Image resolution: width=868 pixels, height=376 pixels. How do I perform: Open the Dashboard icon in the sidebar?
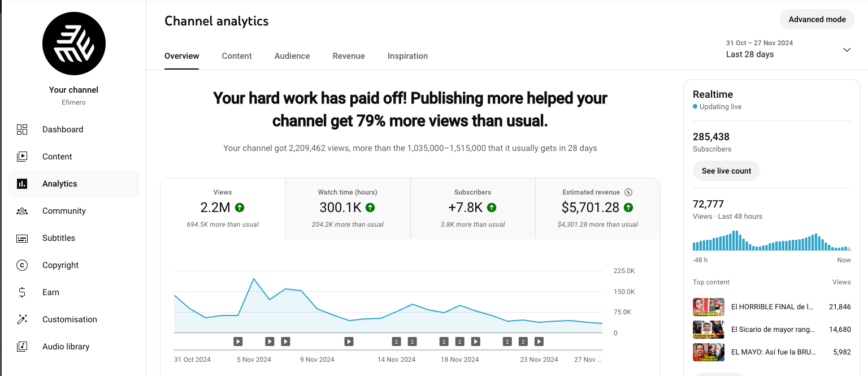22,129
